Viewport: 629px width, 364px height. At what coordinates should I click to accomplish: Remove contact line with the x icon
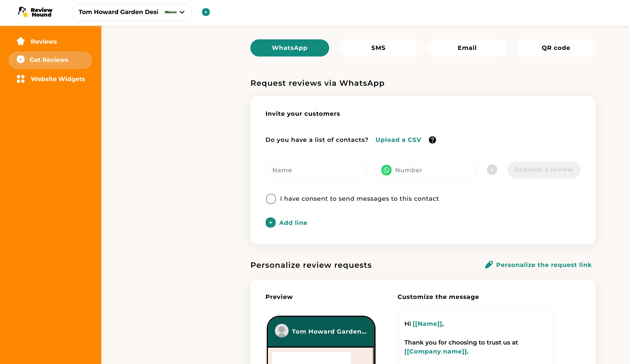point(492,170)
